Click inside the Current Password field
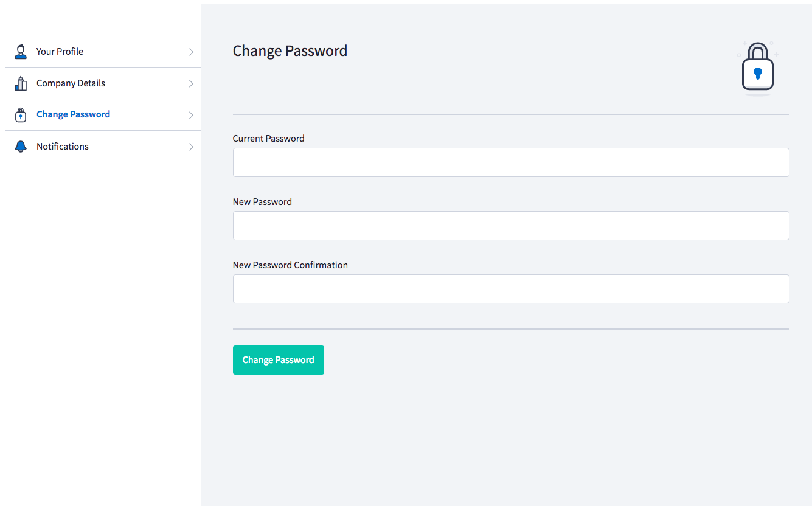 pos(511,162)
